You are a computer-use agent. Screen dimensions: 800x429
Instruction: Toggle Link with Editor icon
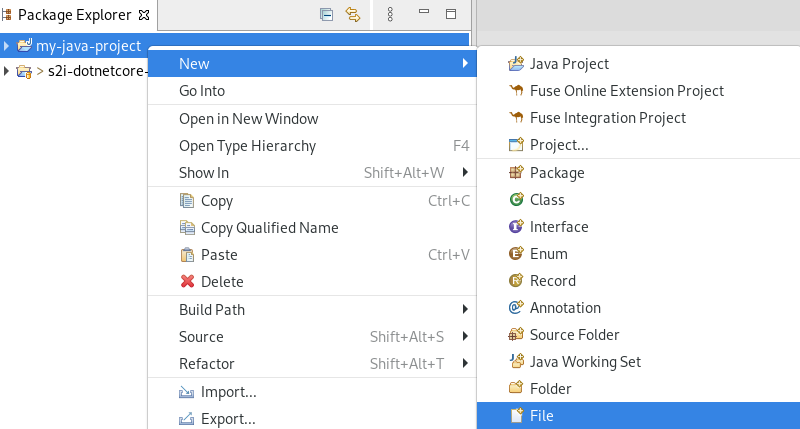(x=352, y=14)
